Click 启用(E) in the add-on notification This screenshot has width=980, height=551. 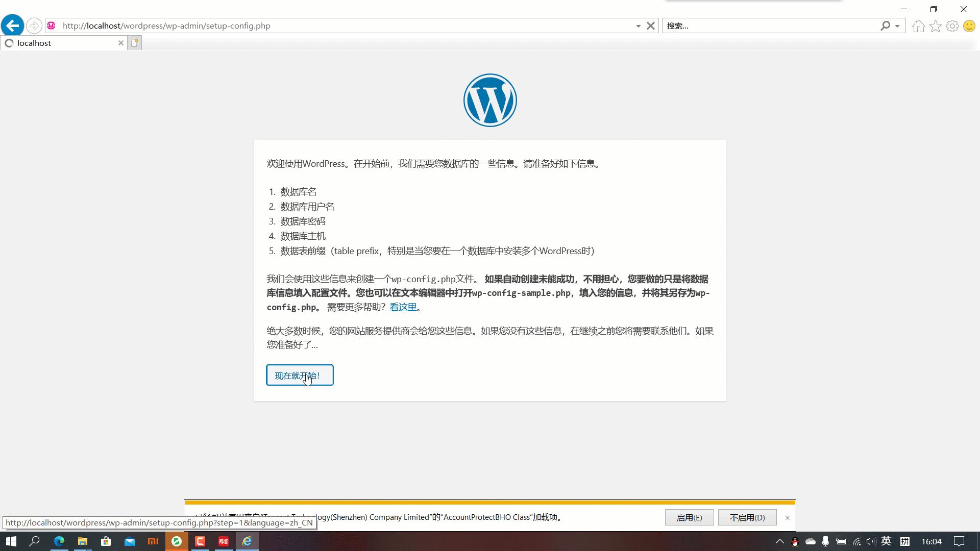689,517
